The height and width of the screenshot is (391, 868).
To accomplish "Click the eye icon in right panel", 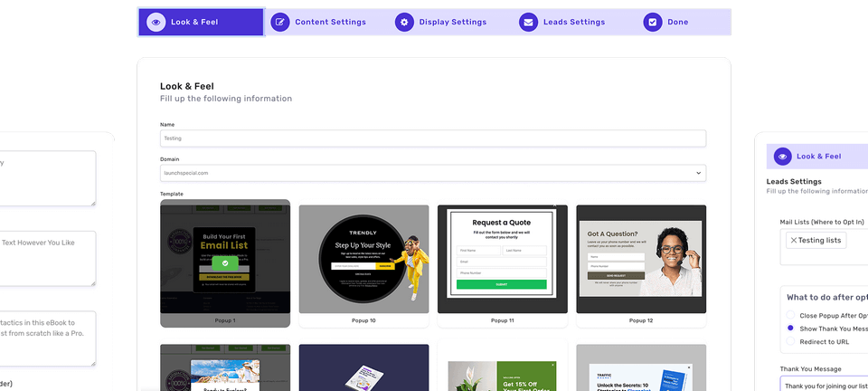I will [x=783, y=157].
